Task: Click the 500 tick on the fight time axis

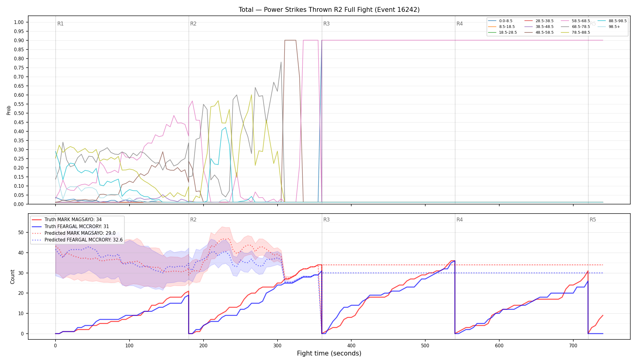Action: [425, 345]
